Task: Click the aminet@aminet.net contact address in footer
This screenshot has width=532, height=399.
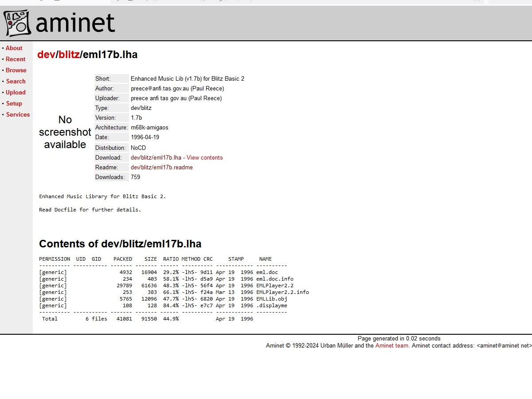Action: click(x=504, y=345)
